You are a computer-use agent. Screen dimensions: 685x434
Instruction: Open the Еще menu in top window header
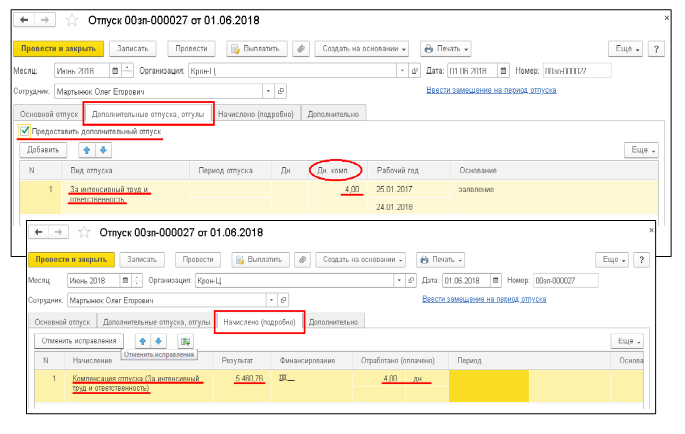coord(625,48)
